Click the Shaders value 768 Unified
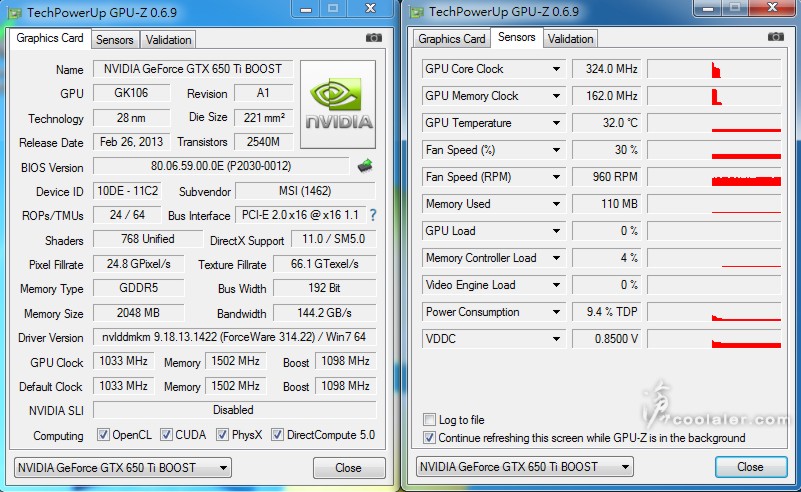This screenshot has width=801, height=492. pos(148,239)
